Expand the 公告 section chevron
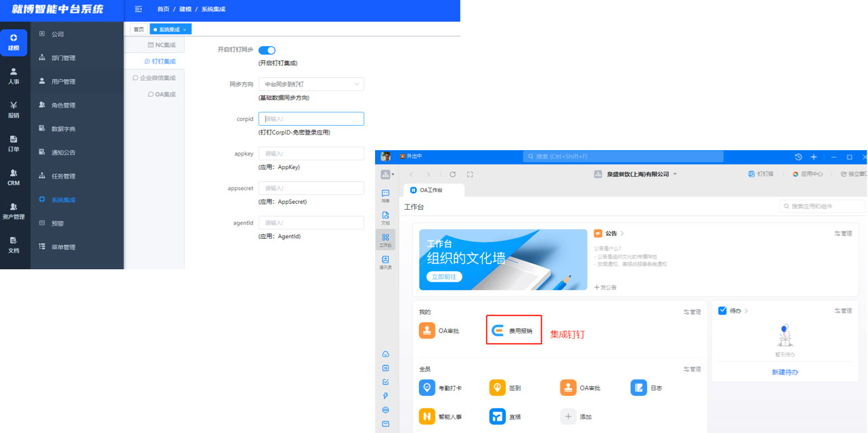This screenshot has width=868, height=433. (x=622, y=233)
